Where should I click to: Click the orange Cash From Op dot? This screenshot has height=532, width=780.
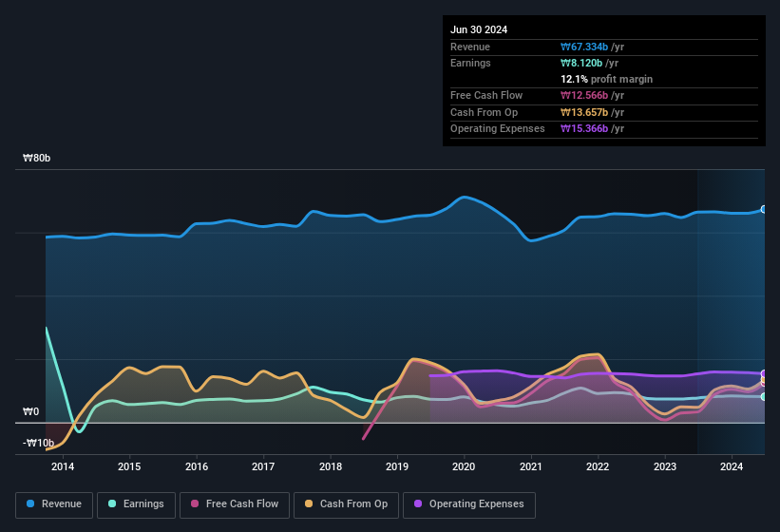point(310,504)
